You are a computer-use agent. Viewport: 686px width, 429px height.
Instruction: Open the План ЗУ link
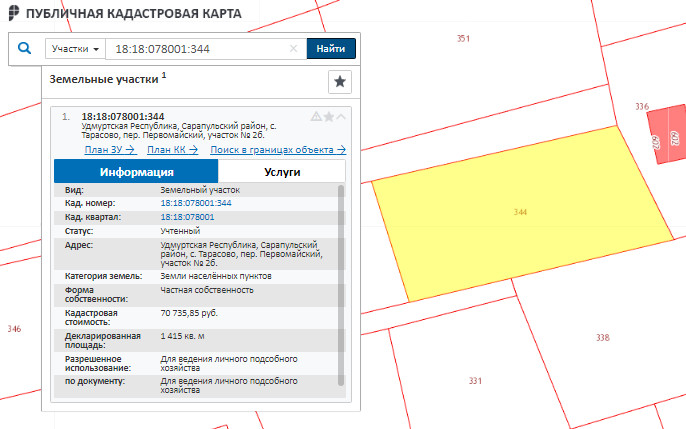(x=110, y=150)
